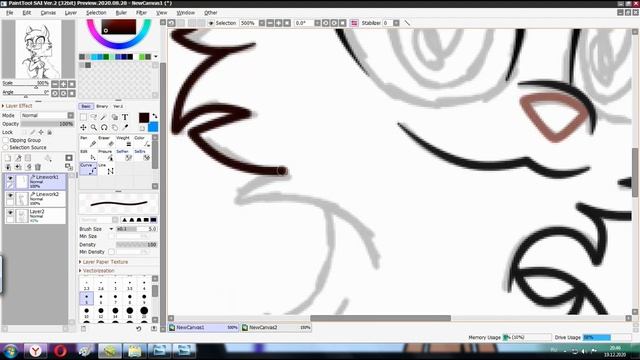640x360 pixels.
Task: Hide the Linework1 layer
Action: [x=10, y=178]
